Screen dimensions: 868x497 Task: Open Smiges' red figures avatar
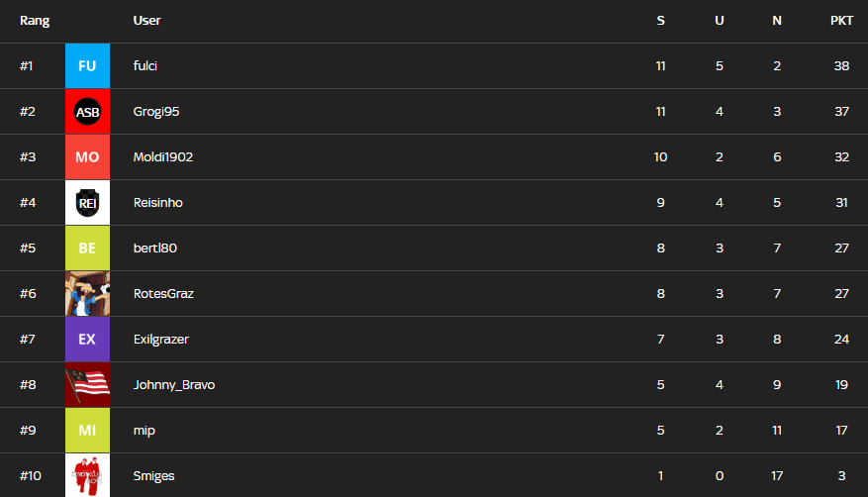[87, 476]
